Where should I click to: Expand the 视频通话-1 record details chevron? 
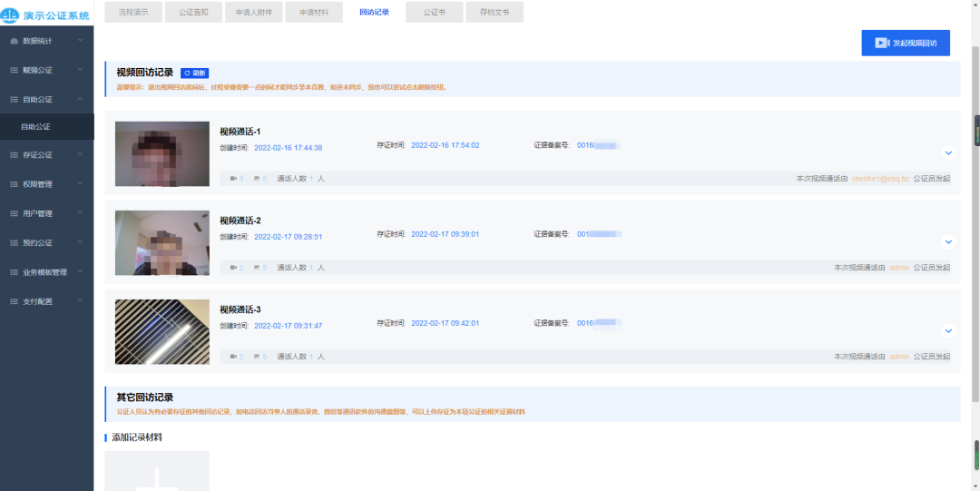pos(948,153)
